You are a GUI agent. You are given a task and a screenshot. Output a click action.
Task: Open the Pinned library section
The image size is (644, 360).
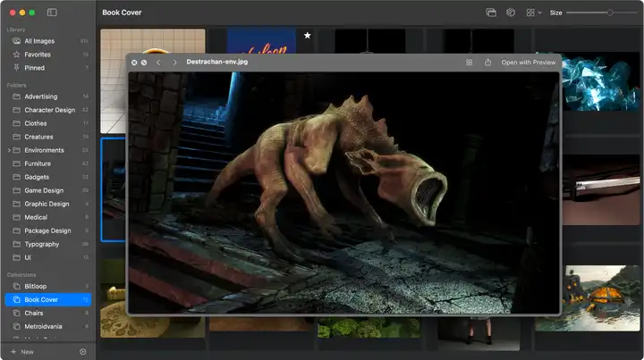point(48,68)
